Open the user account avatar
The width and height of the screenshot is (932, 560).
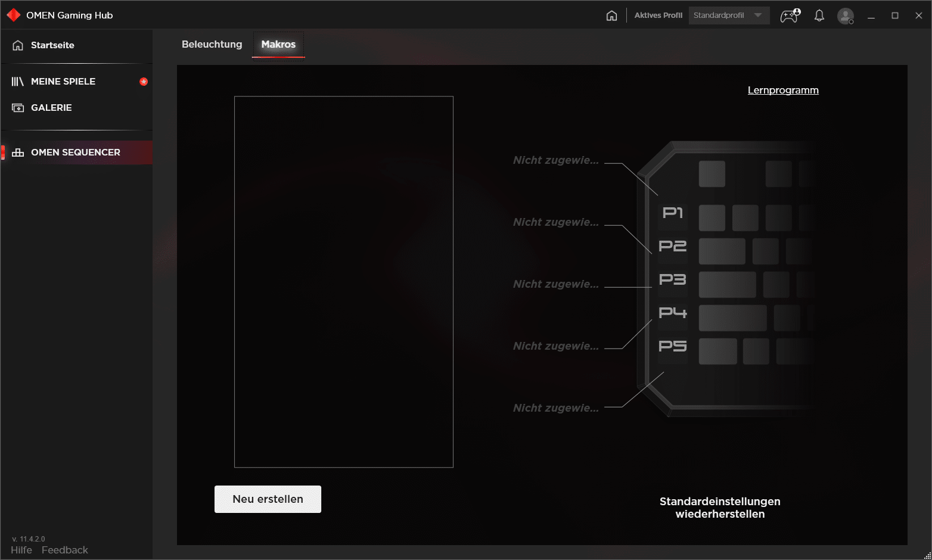[x=845, y=15]
